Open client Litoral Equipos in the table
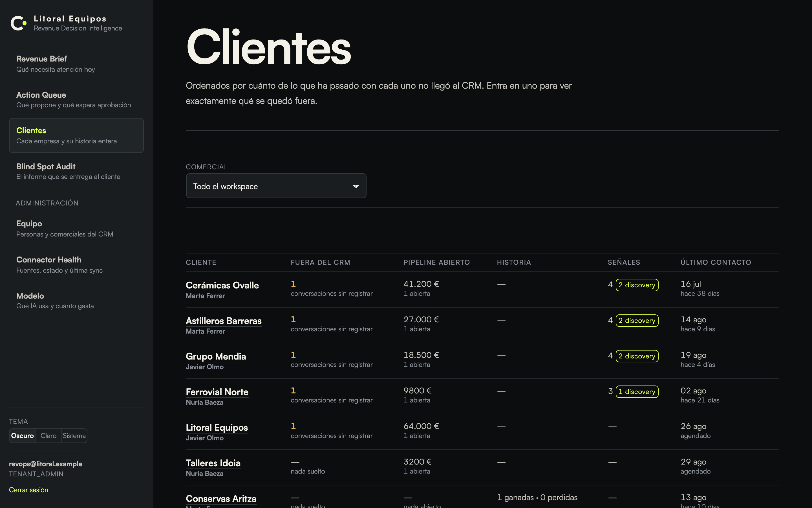Viewport: 812px width, 508px height. click(217, 428)
